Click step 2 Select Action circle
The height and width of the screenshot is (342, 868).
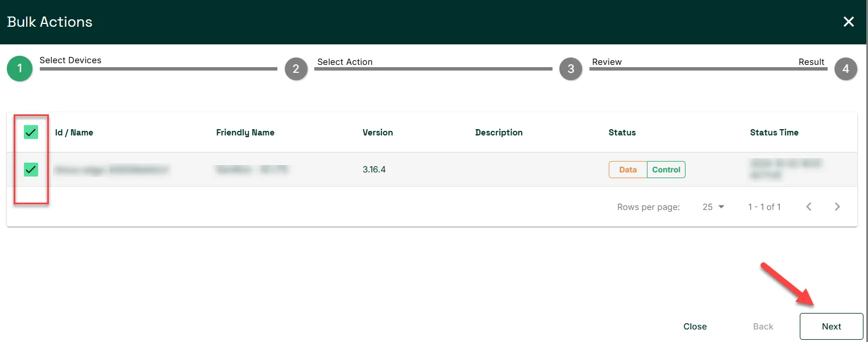point(296,69)
